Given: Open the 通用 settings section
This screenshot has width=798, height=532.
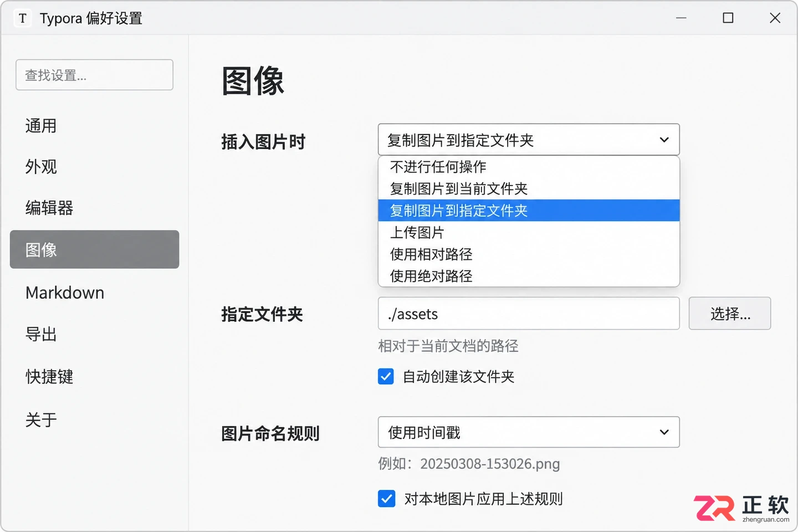Looking at the screenshot, I should 94,126.
